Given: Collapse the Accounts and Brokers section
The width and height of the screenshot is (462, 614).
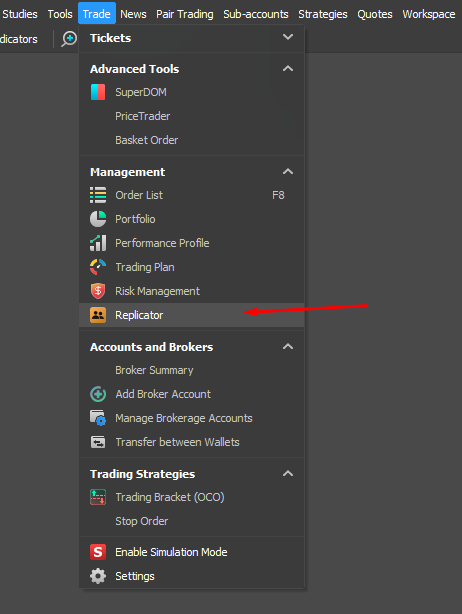Looking at the screenshot, I should pos(288,347).
